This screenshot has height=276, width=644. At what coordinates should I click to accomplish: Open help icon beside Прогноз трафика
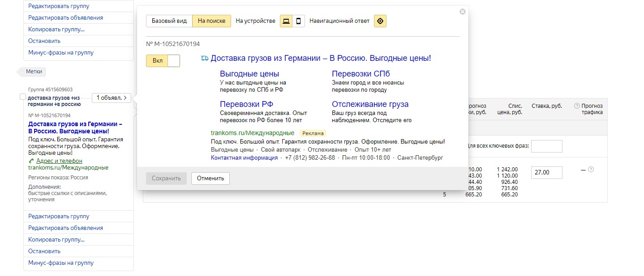coord(577,106)
